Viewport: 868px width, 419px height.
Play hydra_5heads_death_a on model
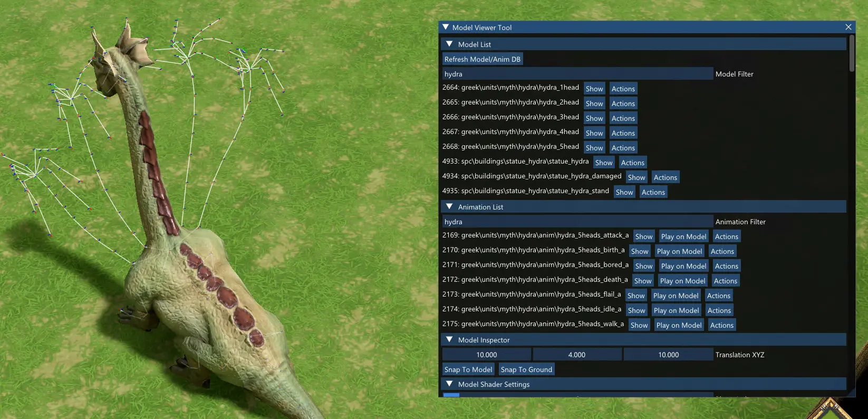[x=683, y=281]
